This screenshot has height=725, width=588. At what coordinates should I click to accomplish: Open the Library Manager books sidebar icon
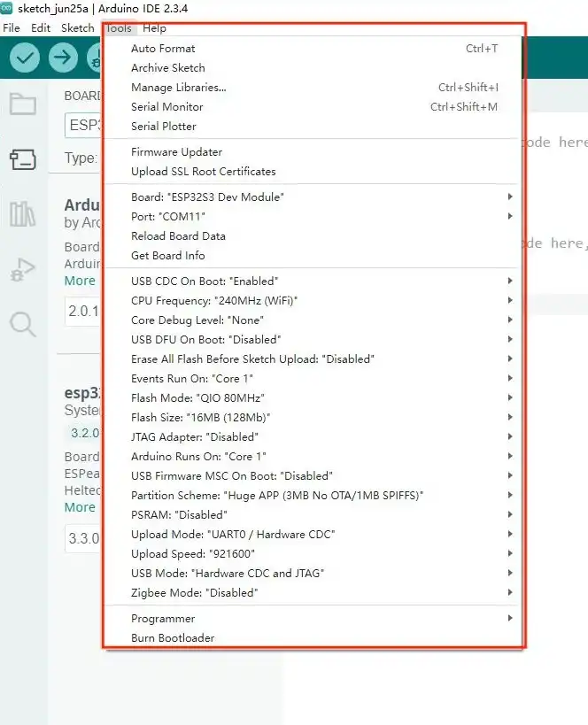[23, 214]
